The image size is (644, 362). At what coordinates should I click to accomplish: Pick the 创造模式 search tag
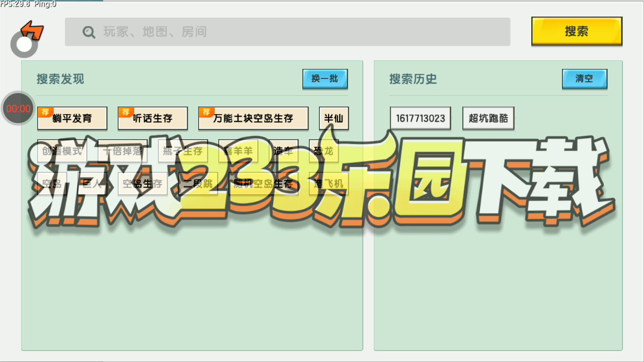click(x=62, y=151)
